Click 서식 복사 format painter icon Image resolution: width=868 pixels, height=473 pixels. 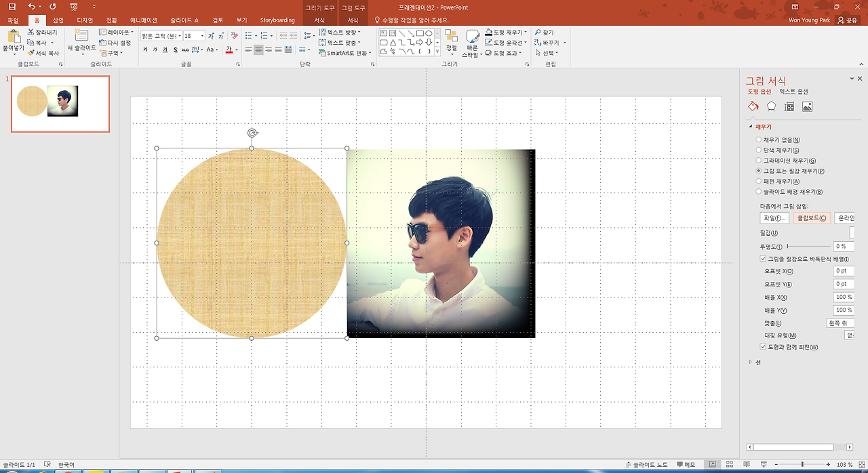(31, 53)
